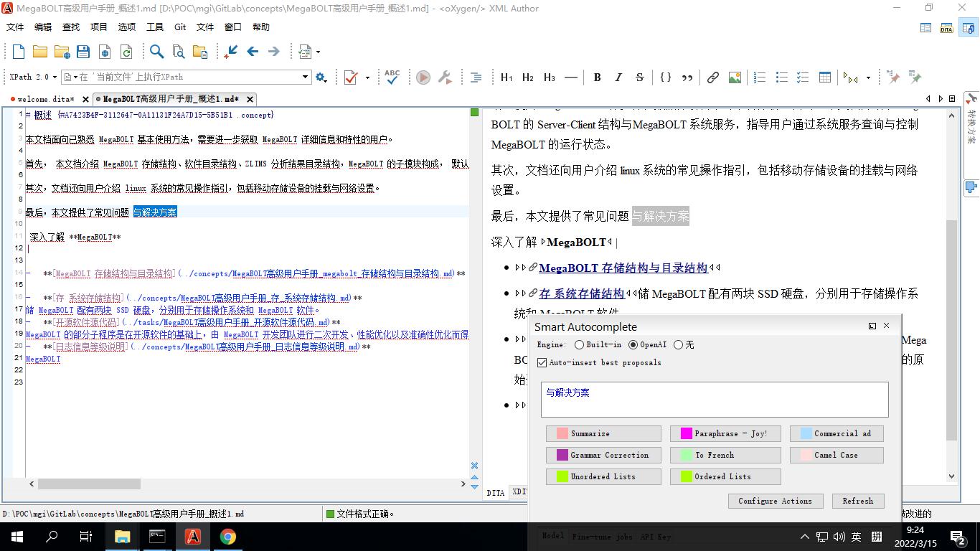Apply Heading 1 with the H1 icon

[x=507, y=77]
